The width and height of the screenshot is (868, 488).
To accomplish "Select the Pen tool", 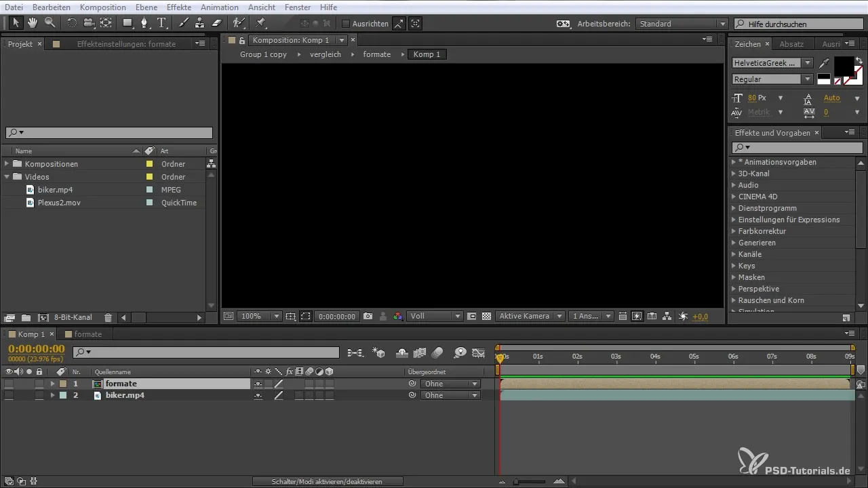I will (144, 23).
